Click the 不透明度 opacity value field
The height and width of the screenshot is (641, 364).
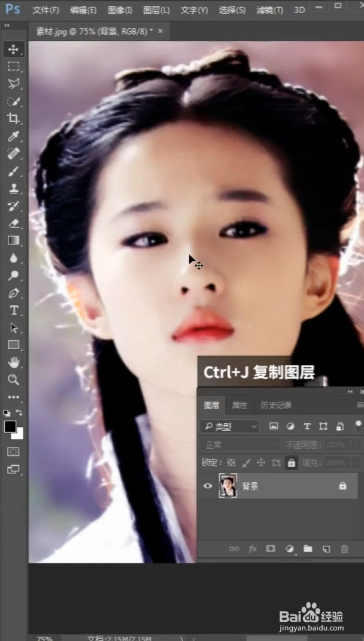point(338,445)
